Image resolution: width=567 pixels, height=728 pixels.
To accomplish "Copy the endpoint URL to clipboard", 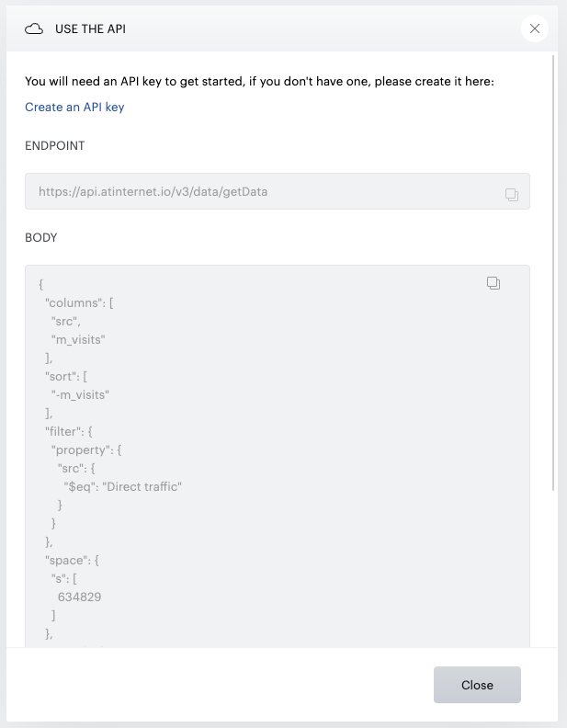I will (x=512, y=194).
